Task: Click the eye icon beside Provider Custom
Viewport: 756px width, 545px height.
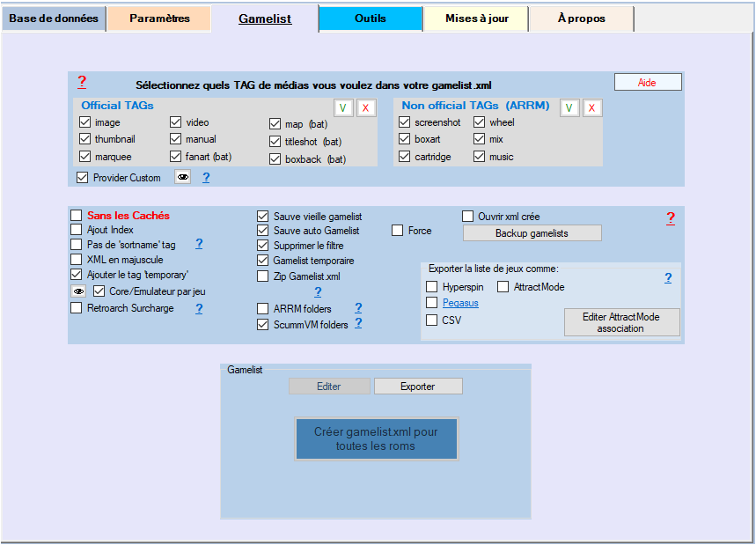Action: [182, 177]
